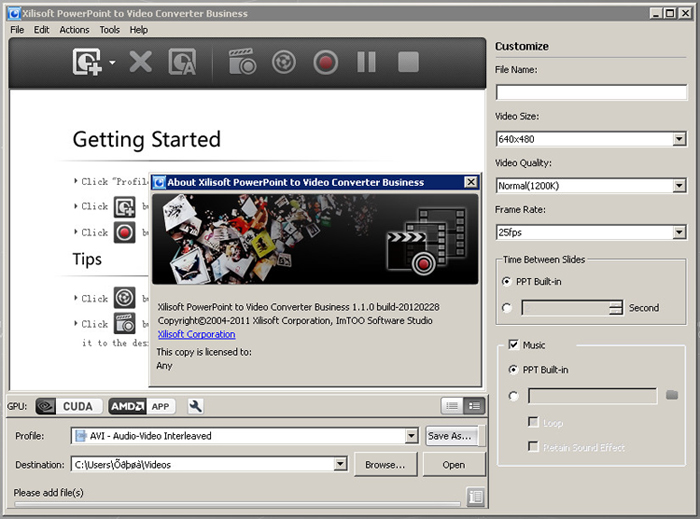Click the snapshot camera icon under Tips
This screenshot has height=519, width=700.
click(125, 324)
